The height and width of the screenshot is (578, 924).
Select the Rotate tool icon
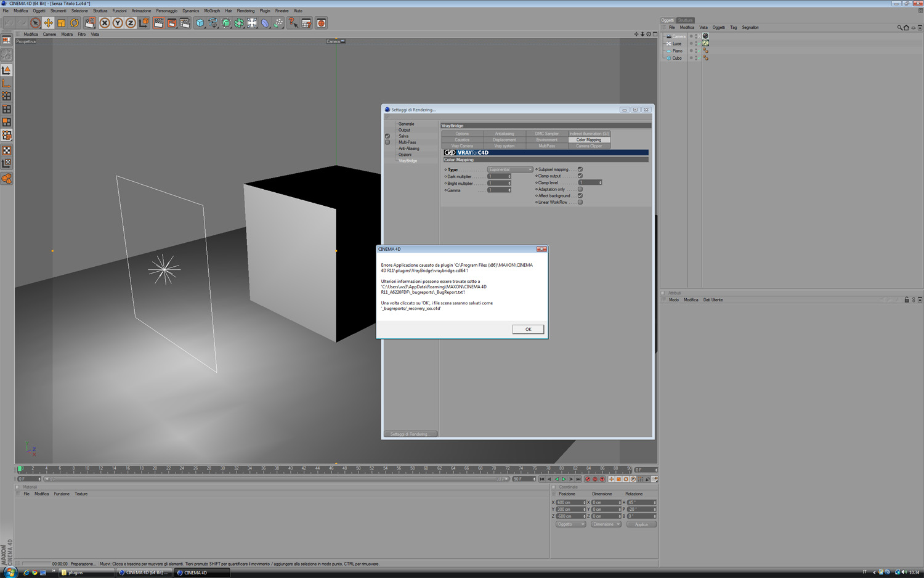pos(75,23)
